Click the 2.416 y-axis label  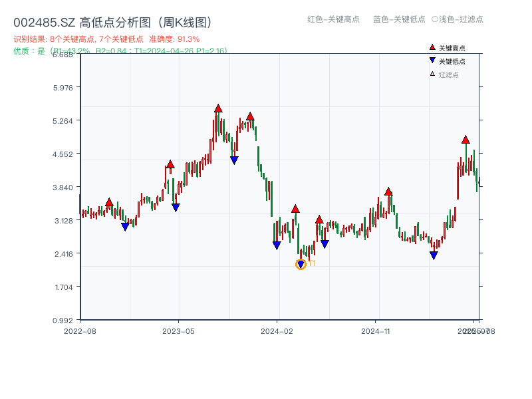[64, 254]
